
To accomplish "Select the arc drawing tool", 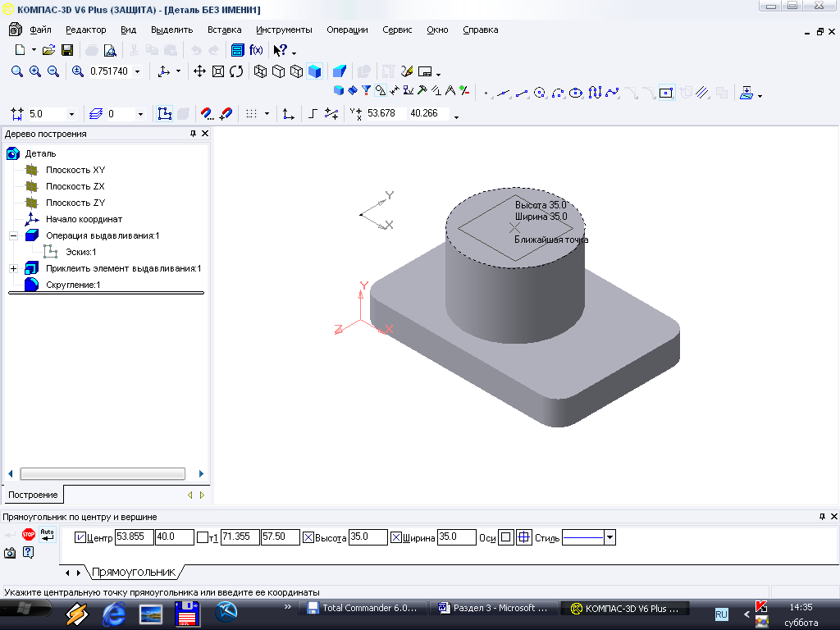I will pyautogui.click(x=558, y=93).
